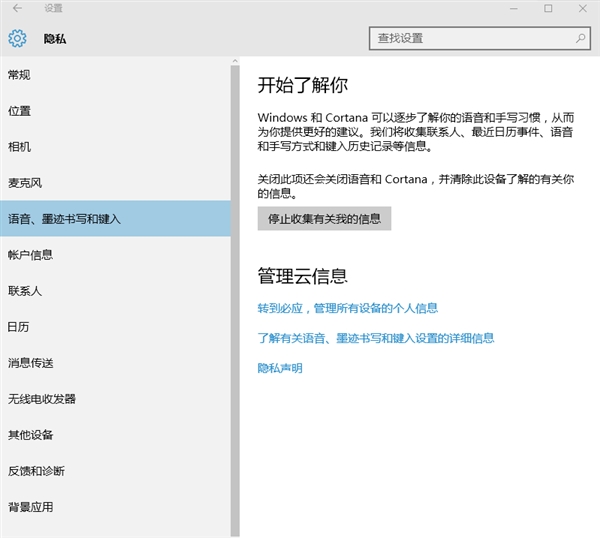Open 无线电收发器 settings
This screenshot has height=538, width=600.
[x=42, y=399]
